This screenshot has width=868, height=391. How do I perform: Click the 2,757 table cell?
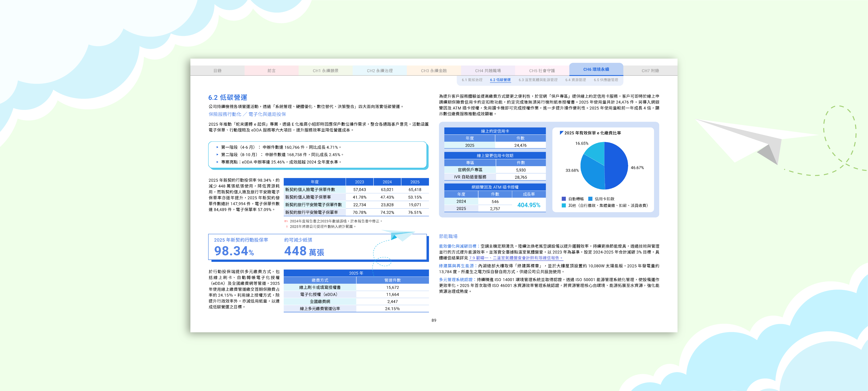point(495,209)
